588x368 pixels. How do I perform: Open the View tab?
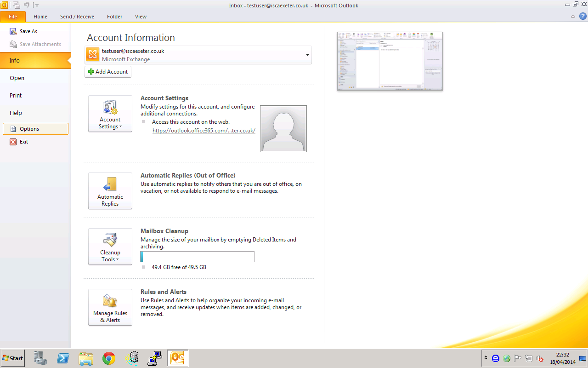click(x=141, y=17)
